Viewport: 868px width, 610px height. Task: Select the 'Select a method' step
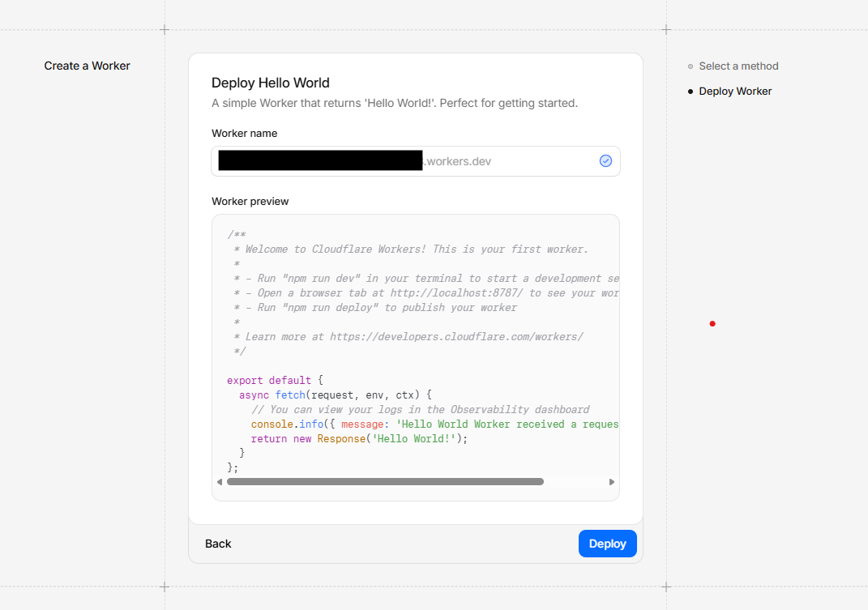738,66
